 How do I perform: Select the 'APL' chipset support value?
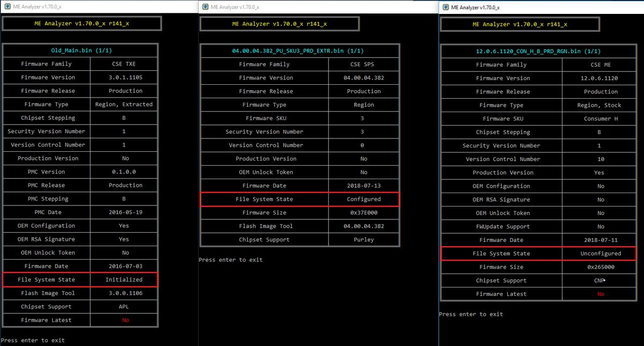click(124, 306)
